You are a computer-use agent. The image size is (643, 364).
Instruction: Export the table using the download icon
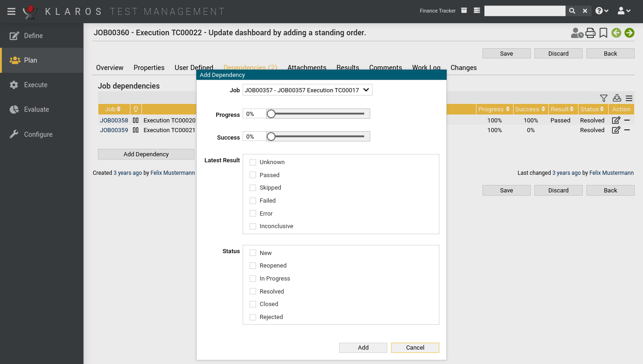point(617,98)
